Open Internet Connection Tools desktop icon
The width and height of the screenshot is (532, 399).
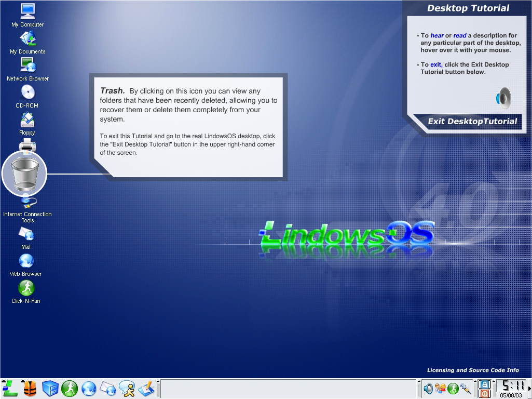28,209
